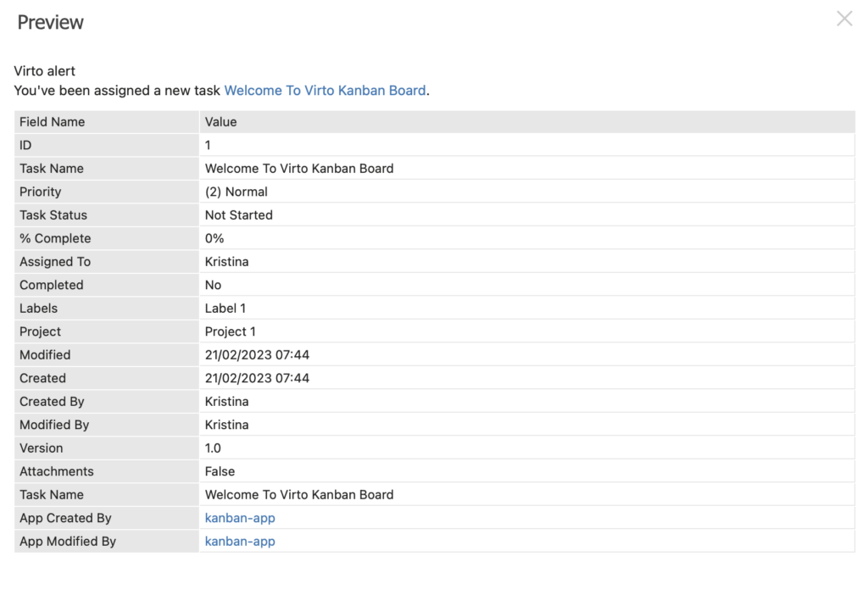Click the Project field name
Image resolution: width=868 pixels, height=601 pixels.
(40, 331)
